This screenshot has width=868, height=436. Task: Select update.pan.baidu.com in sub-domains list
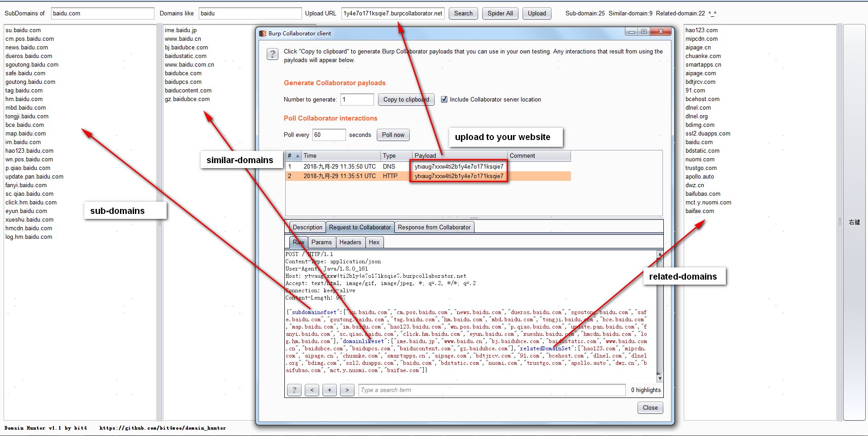(x=34, y=176)
